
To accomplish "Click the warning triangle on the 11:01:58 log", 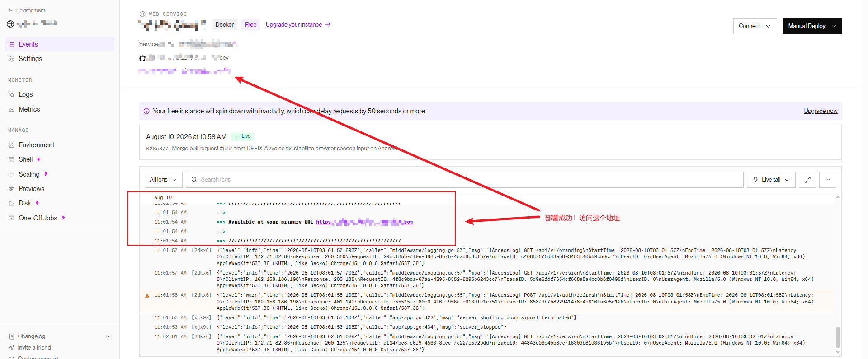I will [x=147, y=296].
